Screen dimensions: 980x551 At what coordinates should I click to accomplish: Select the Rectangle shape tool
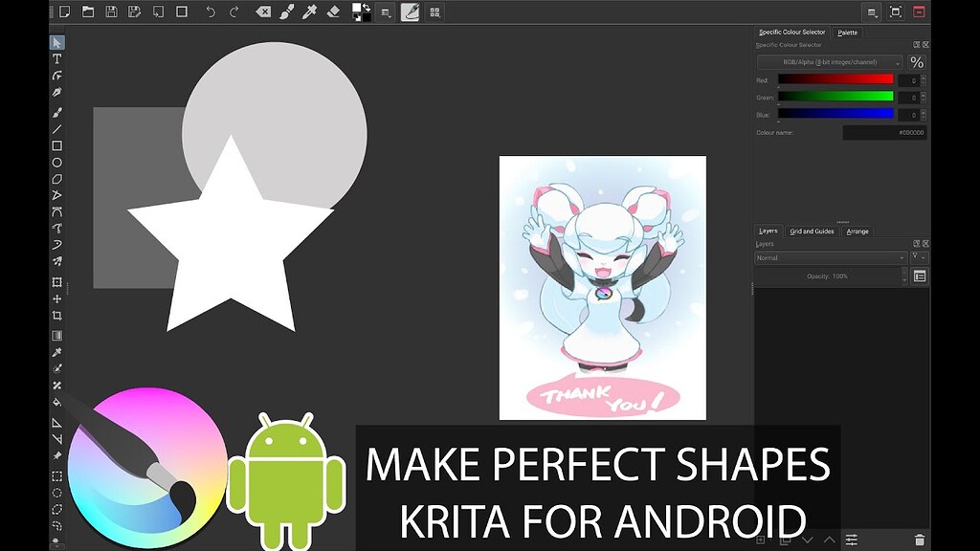click(57, 146)
